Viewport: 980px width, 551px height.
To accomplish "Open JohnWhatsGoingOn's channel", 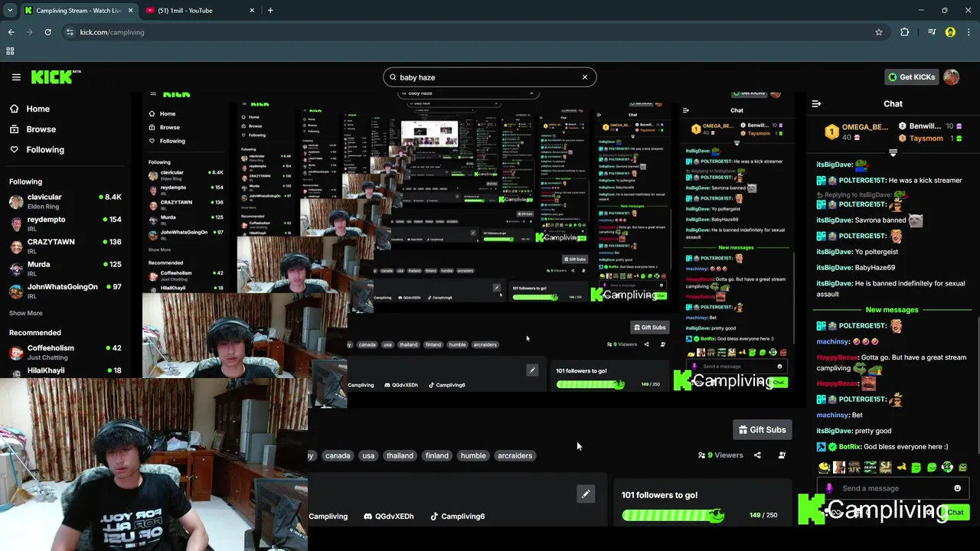I will click(65, 291).
